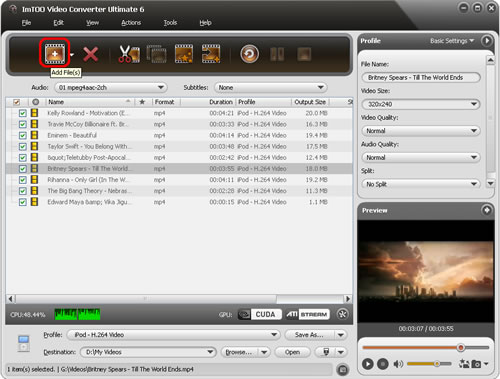Image resolution: width=500 pixels, height=379 pixels.
Task: Click the Browse... button
Action: click(x=239, y=352)
